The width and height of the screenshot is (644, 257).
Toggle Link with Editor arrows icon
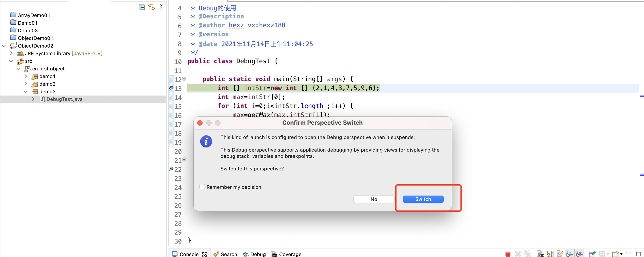(151, 7)
